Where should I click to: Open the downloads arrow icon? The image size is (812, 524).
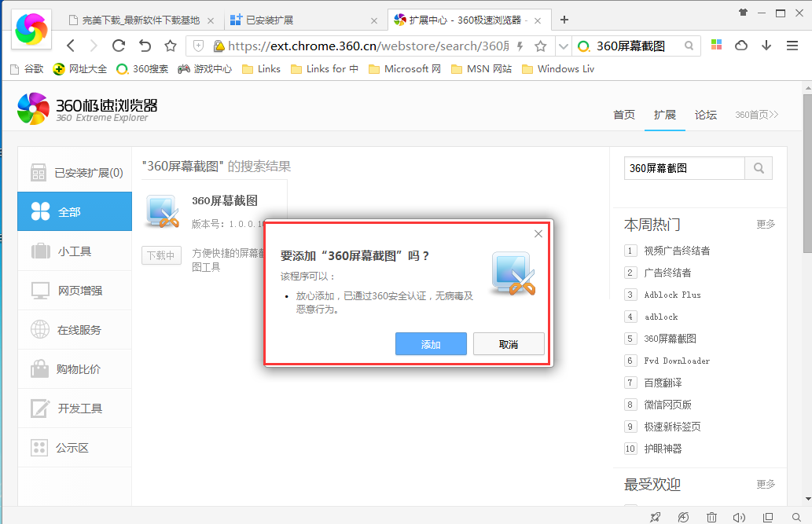pyautogui.click(x=766, y=46)
